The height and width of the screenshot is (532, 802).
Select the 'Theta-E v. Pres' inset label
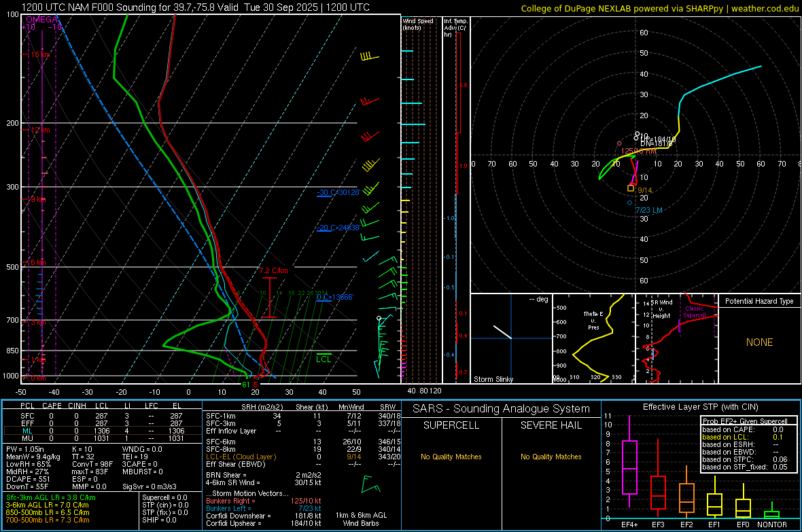[593, 320]
